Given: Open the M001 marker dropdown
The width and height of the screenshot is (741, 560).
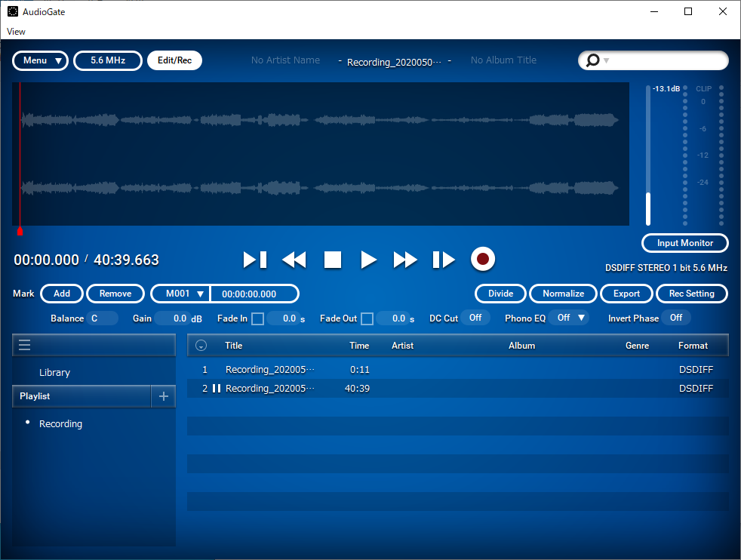Looking at the screenshot, I should [x=180, y=294].
